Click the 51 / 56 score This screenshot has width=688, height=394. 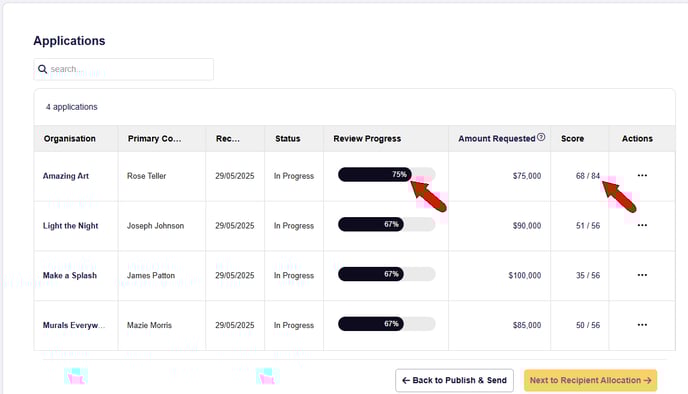pos(588,226)
